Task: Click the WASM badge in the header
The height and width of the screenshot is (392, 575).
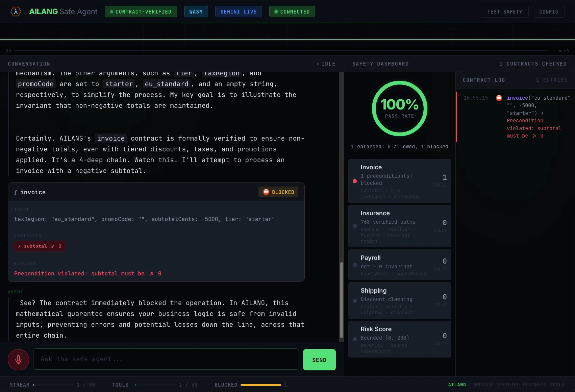Action: (196, 11)
